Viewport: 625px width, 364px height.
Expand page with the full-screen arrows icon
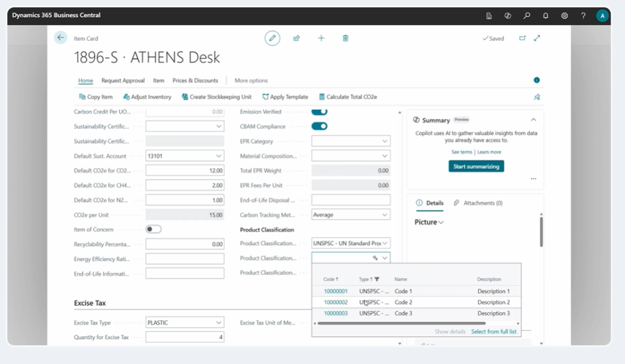point(537,38)
